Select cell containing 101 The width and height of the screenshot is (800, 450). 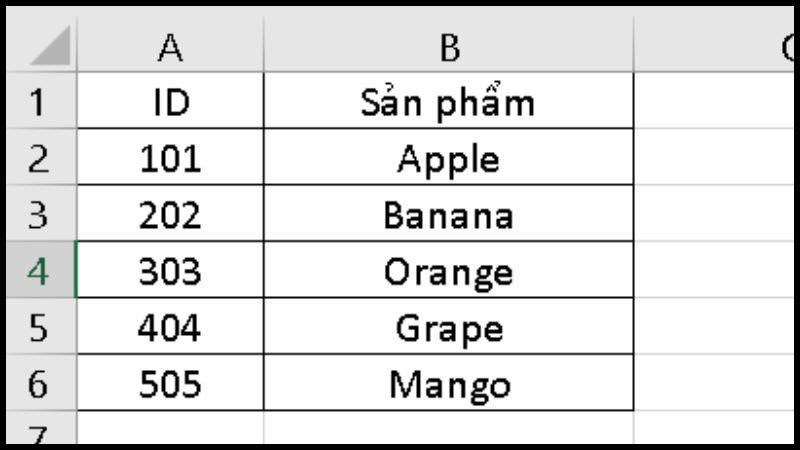pos(170,157)
